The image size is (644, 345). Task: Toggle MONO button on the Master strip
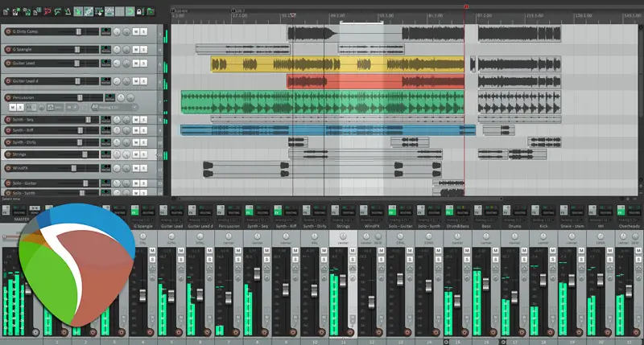[35, 209]
